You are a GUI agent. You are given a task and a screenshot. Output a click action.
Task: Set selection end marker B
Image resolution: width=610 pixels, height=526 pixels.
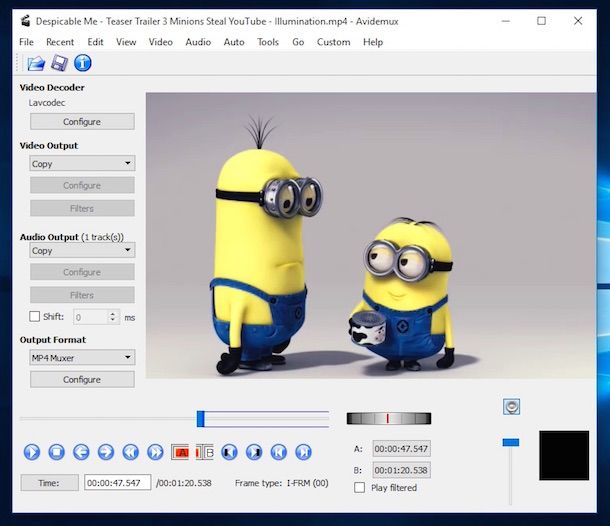(205, 452)
